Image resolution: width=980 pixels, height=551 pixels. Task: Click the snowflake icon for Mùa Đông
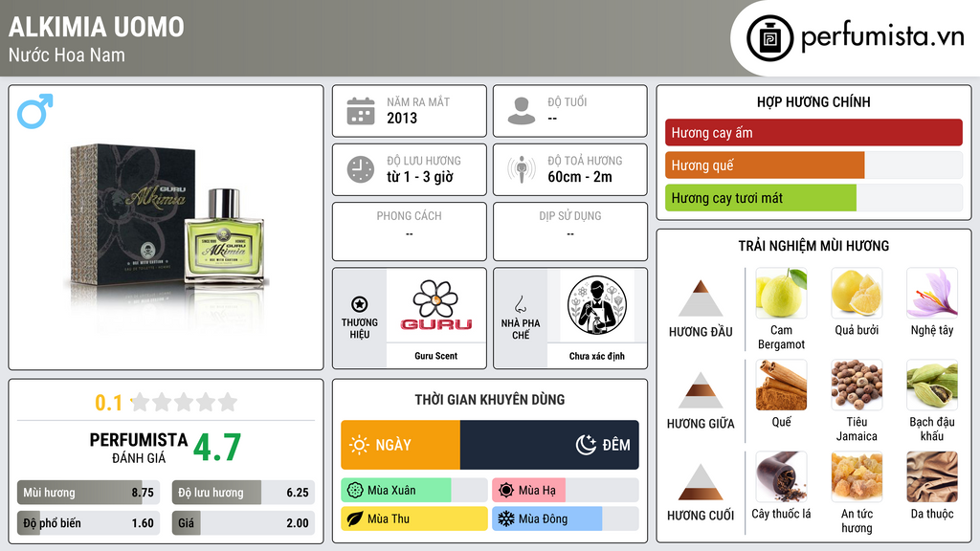[506, 519]
